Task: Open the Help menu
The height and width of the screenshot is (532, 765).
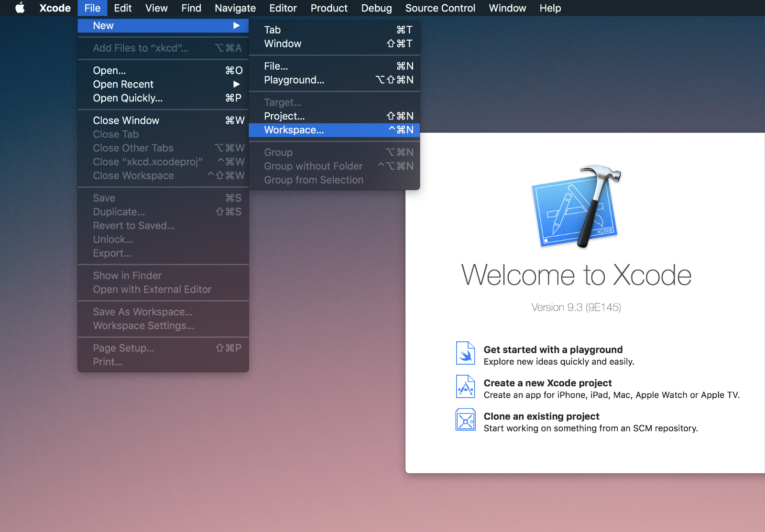Action: (x=550, y=8)
